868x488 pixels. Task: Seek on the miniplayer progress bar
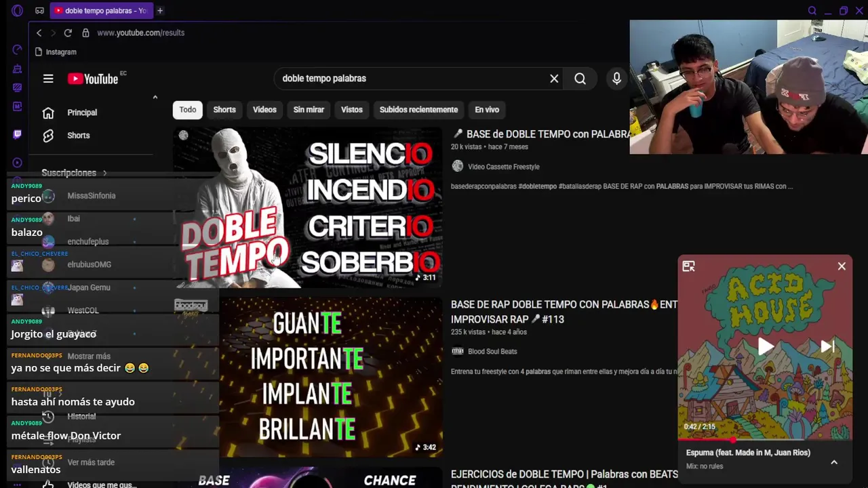[x=765, y=439]
